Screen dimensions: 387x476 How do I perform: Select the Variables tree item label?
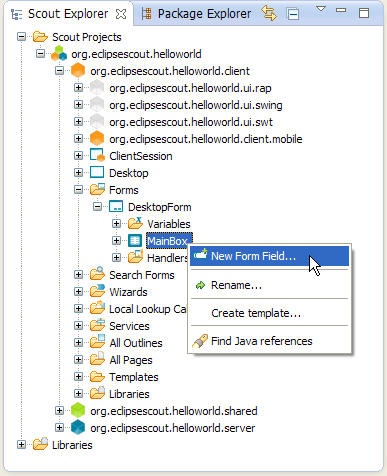tap(169, 224)
